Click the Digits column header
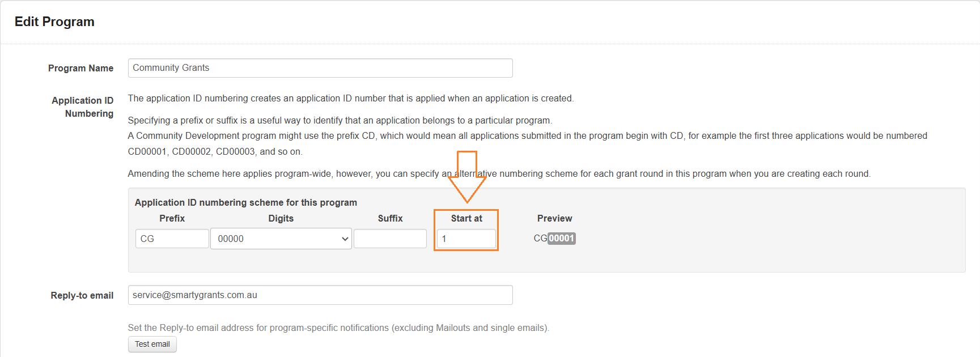Image resolution: width=980 pixels, height=357 pixels. pos(281,218)
